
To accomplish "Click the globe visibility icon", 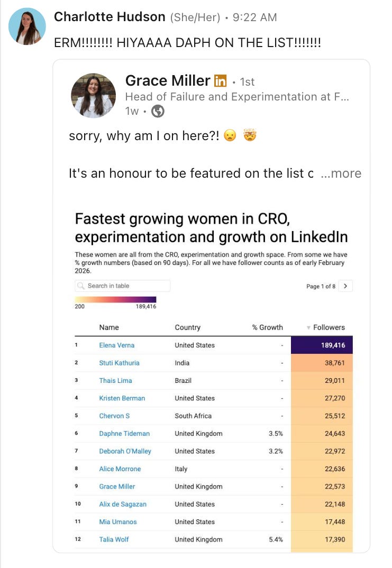I will click(x=158, y=111).
